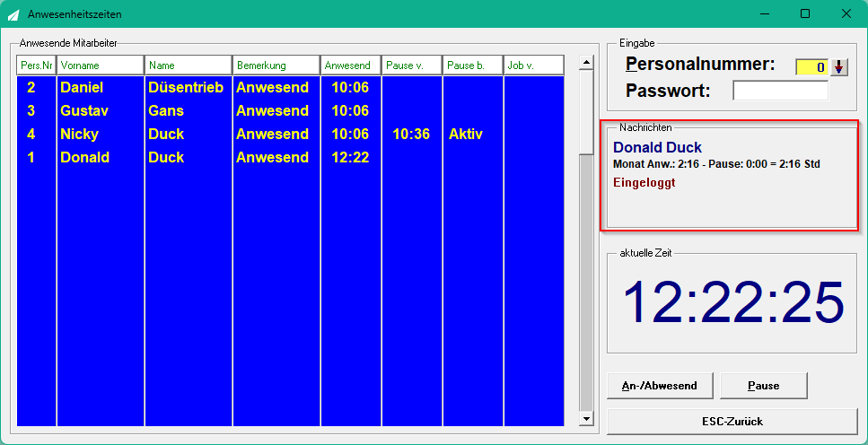
Task: Select the row with Vorname Donald
Action: coord(290,157)
